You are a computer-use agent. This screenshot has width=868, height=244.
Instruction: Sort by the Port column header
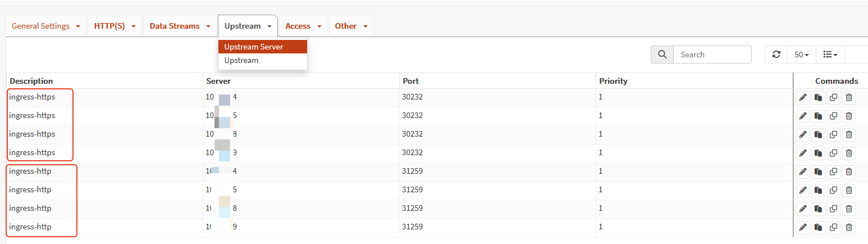[410, 81]
